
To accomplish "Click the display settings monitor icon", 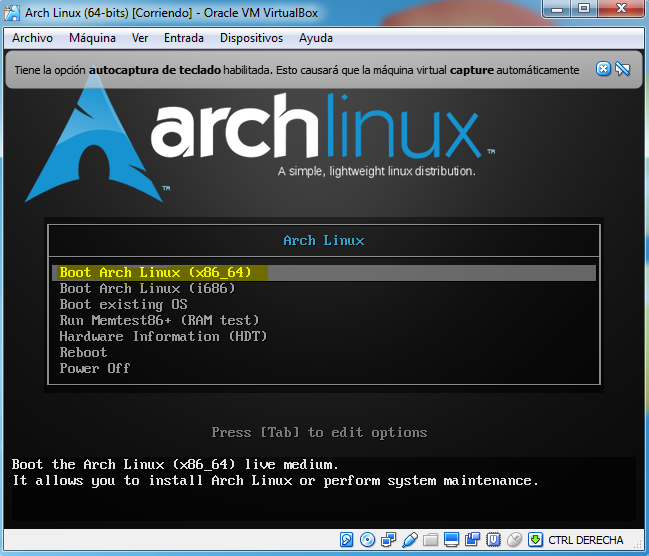I will coord(452,541).
